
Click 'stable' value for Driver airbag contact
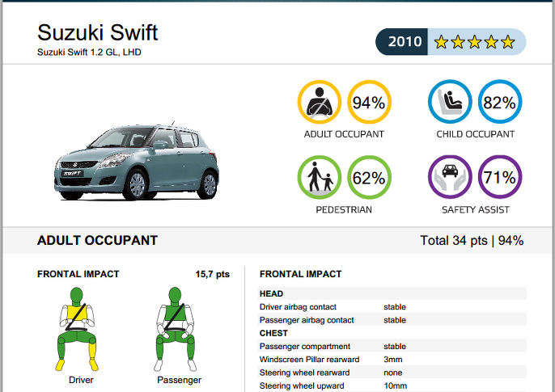pos(395,307)
